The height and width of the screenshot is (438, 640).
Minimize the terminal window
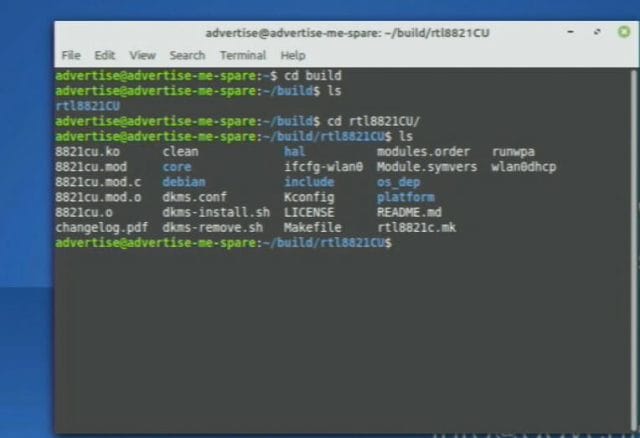pos(571,32)
